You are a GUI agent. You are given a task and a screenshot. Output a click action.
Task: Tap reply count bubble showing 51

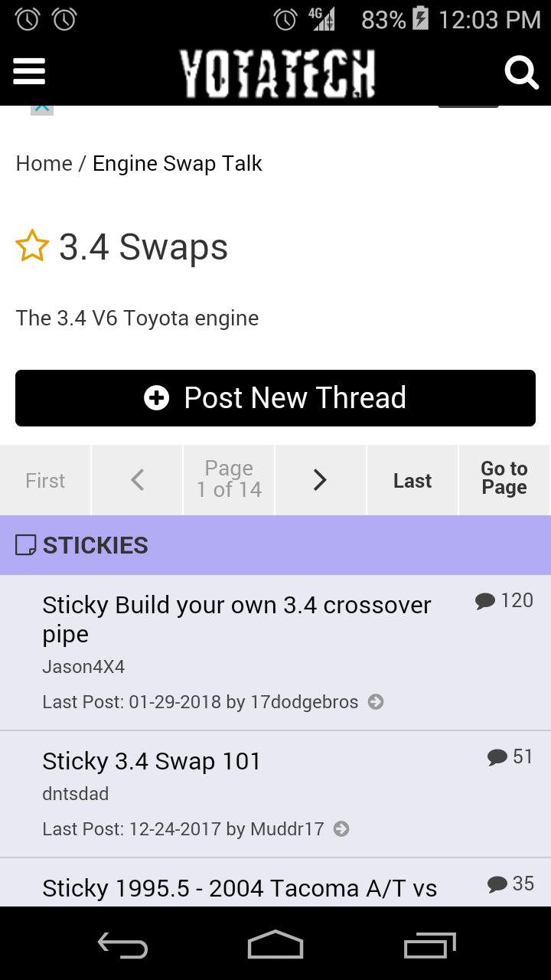point(510,757)
